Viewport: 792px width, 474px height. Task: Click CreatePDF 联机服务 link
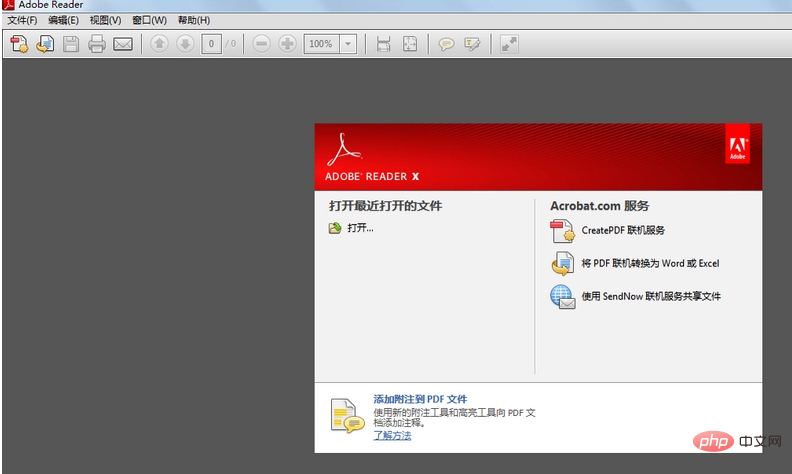click(x=623, y=230)
